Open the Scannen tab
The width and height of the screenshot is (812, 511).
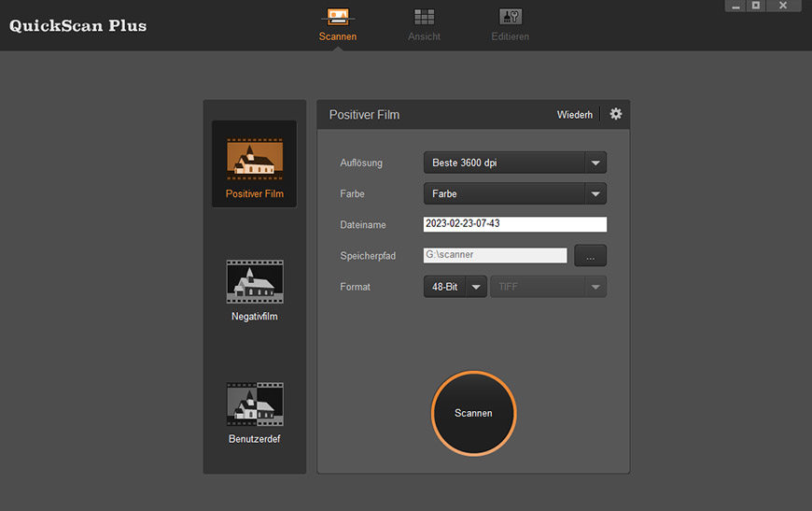338,25
